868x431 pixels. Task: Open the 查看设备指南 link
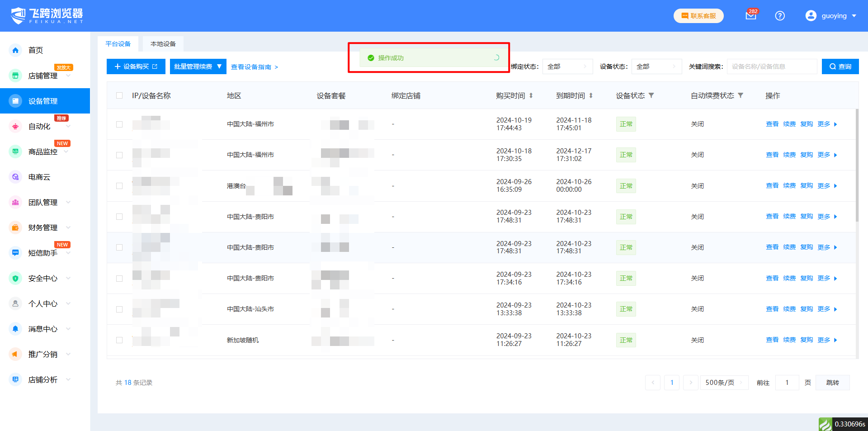point(254,67)
